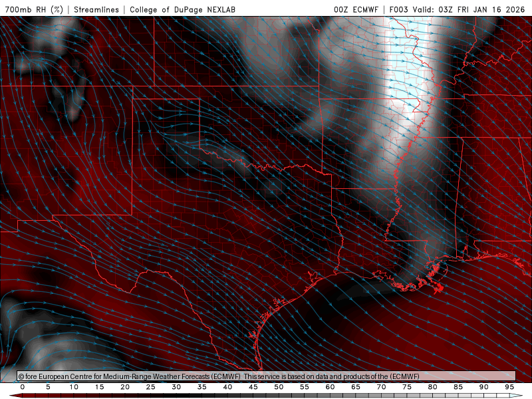532x399 pixels.
Task: Click the "90" value on the color scale
Action: click(484, 387)
